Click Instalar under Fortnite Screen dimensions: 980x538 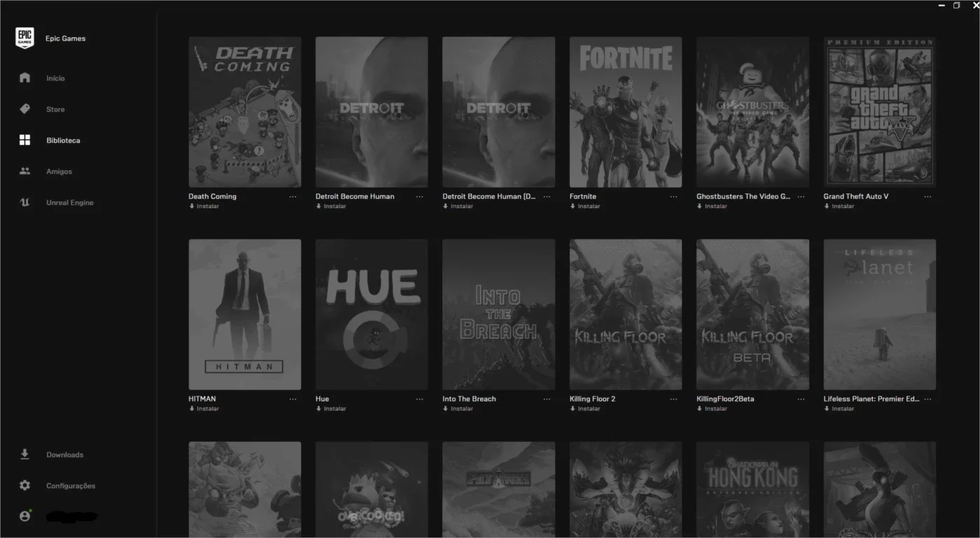coord(585,206)
